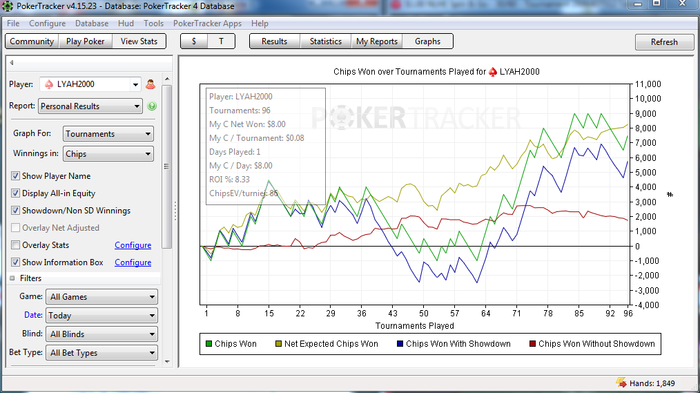Click red Chips Won Without Showdown swatch

click(x=533, y=344)
